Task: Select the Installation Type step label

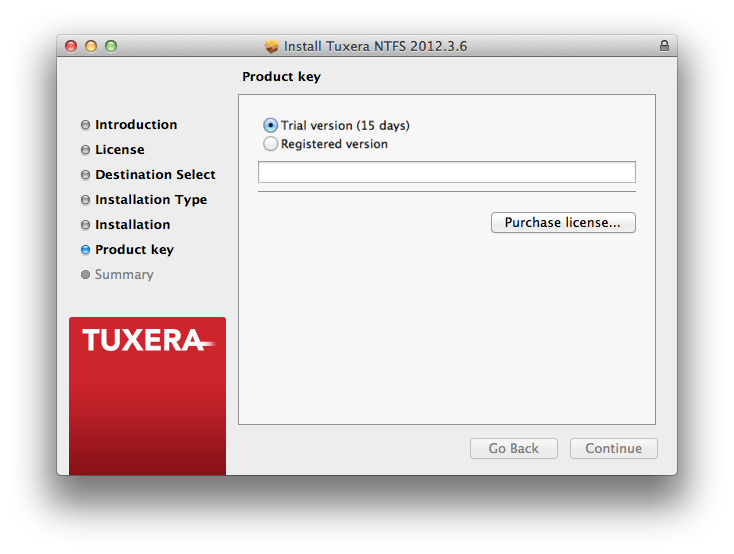Action: [151, 200]
